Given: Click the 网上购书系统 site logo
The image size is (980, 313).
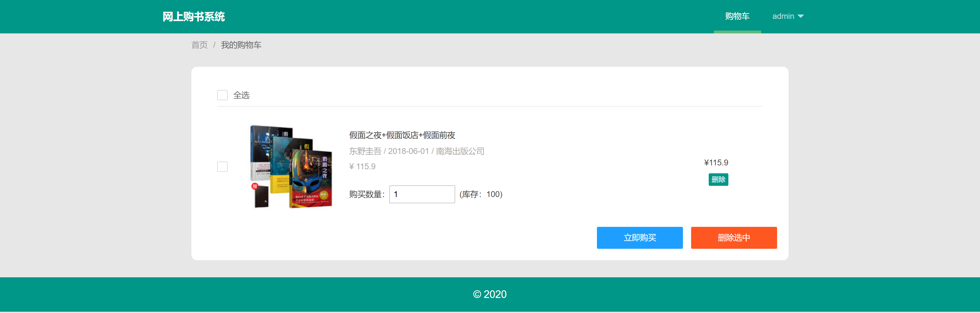Looking at the screenshot, I should click(194, 17).
